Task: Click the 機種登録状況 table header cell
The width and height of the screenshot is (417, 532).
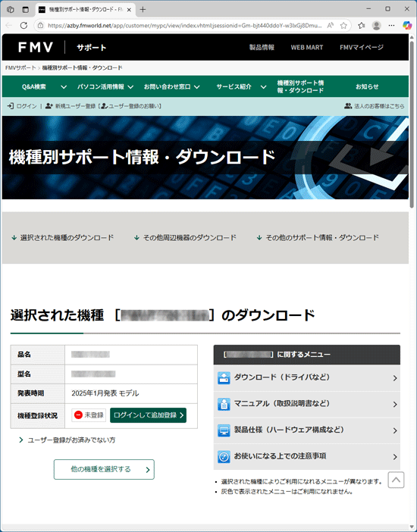Action: (x=38, y=415)
